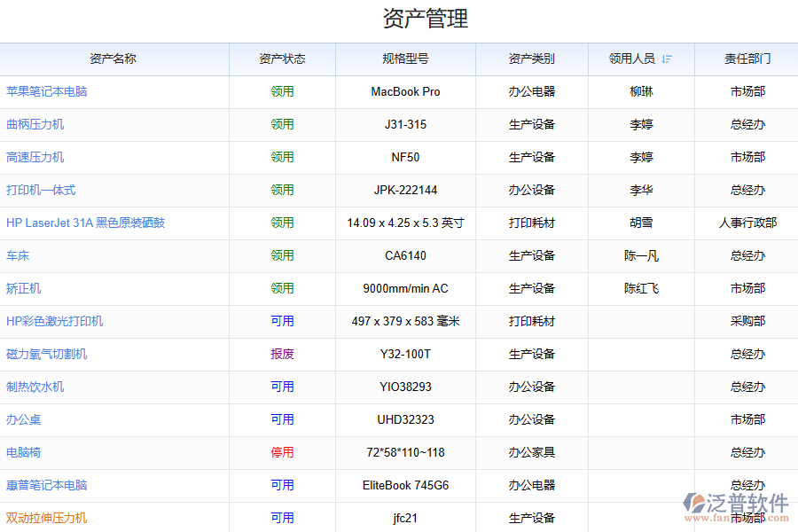Open the 车床 asset link
This screenshot has height=532, width=798.
coord(19,255)
